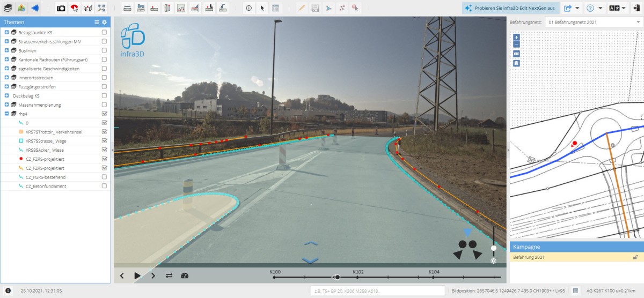Screen dimensions: 644x298
Task: Enable the Buslinien layer checkbox
Action: [104, 50]
